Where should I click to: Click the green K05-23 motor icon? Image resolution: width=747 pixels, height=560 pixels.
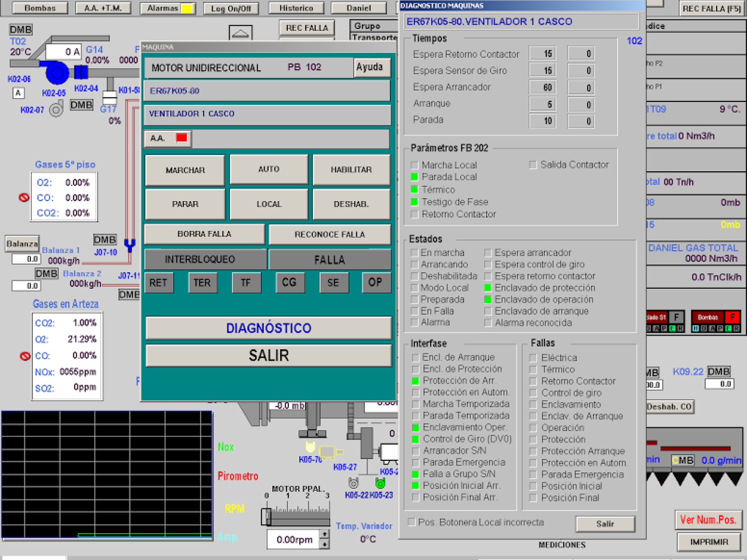[x=380, y=483]
